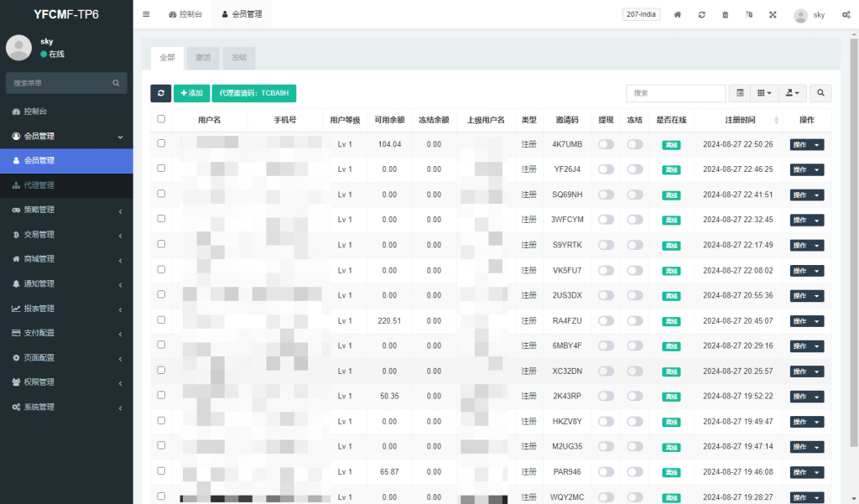Click the fullscreen expand icon
Viewport: 859px width, 504px height.
(773, 14)
